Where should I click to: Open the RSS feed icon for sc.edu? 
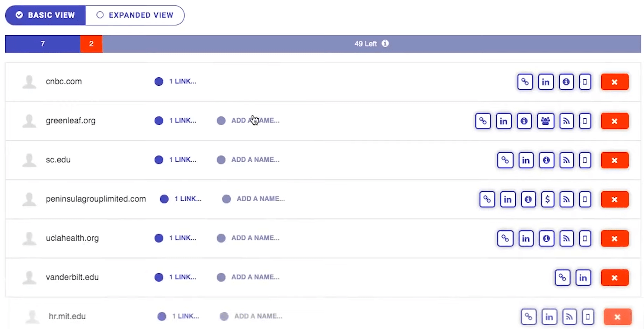point(566,160)
